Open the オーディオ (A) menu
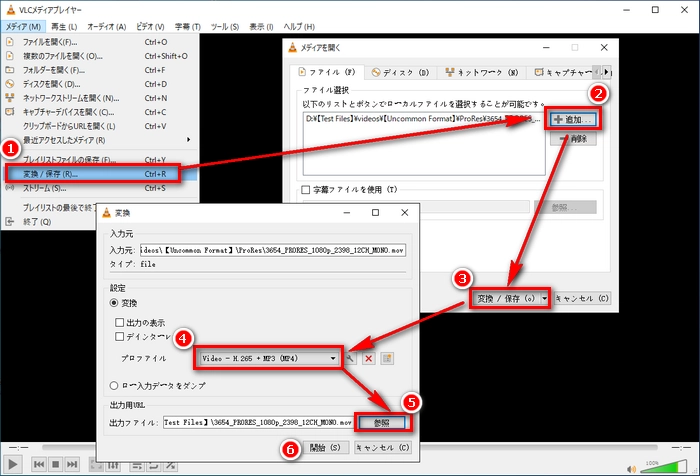Image resolution: width=700 pixels, height=476 pixels. click(x=106, y=27)
